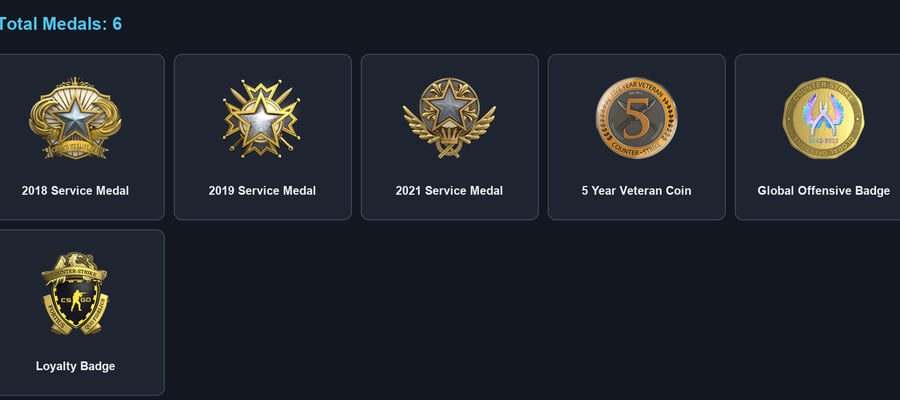Open the "Global Offensive Badge" label
This screenshot has width=900, height=400.
coord(823,191)
